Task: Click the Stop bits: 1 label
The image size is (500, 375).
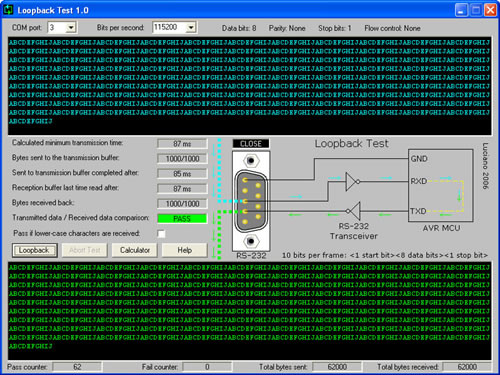Action: (x=335, y=28)
